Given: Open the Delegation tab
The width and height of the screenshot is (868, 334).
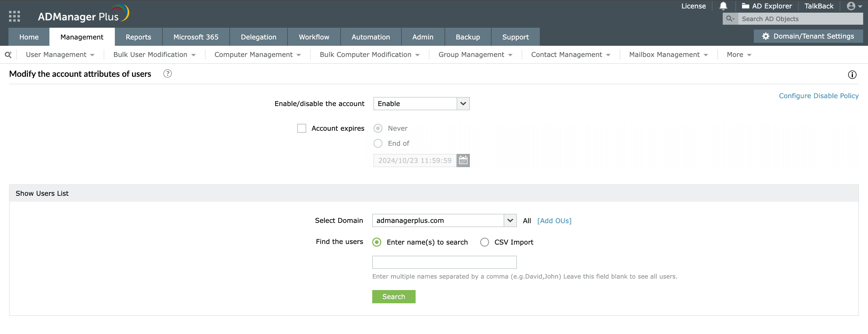Looking at the screenshot, I should (x=258, y=37).
